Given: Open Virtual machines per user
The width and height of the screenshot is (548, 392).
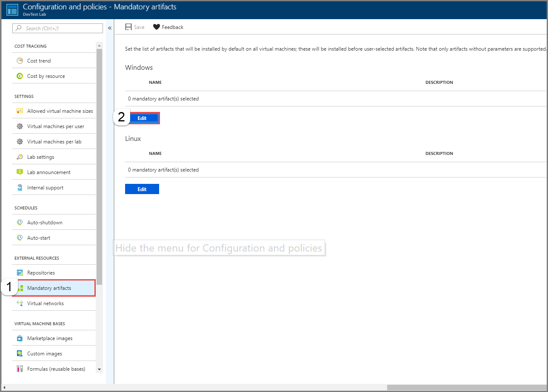Looking at the screenshot, I should tap(54, 126).
